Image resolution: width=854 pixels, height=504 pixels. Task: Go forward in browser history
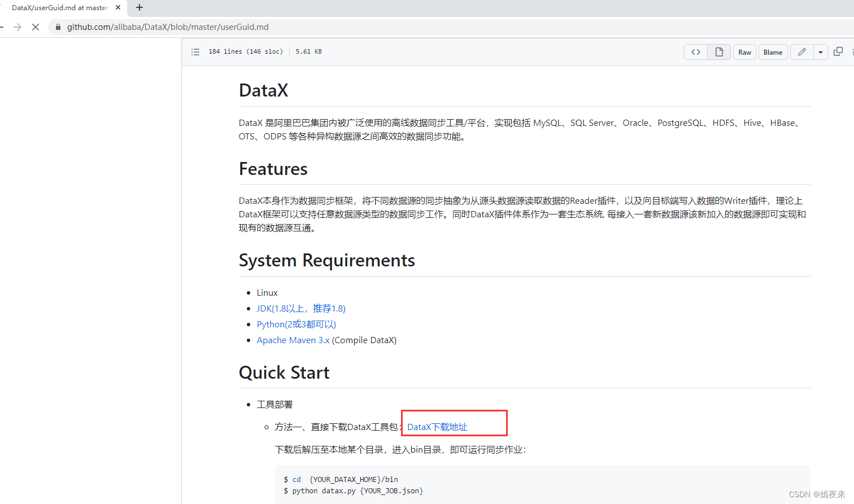18,27
